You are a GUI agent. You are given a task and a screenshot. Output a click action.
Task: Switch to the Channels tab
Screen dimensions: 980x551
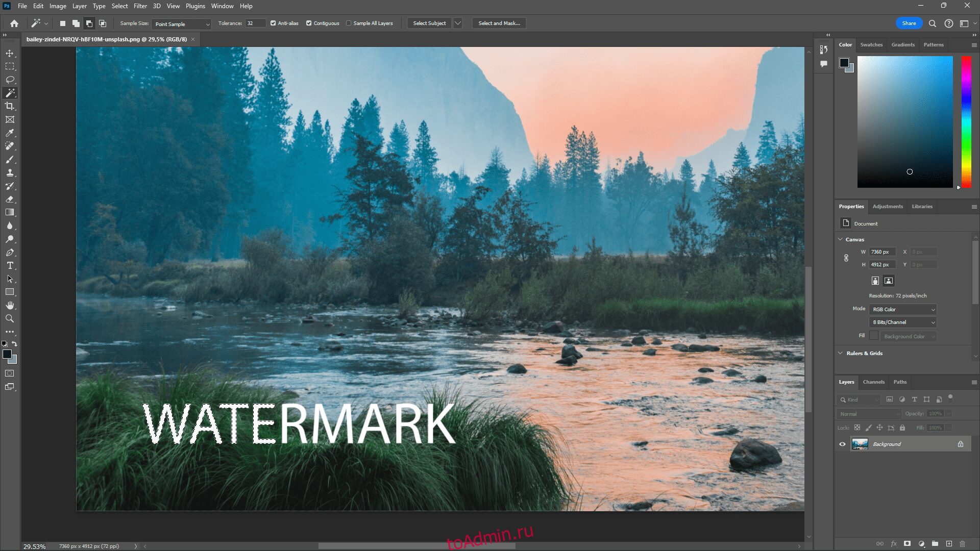click(x=875, y=382)
